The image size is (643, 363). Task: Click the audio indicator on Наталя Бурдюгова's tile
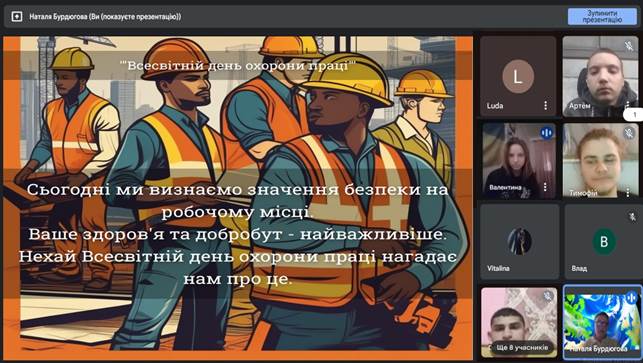pyautogui.click(x=631, y=297)
